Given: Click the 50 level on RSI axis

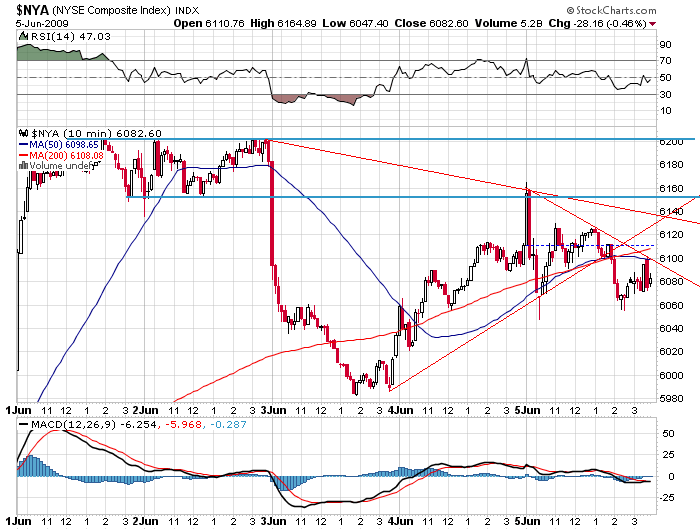Looking at the screenshot, I should click(x=665, y=77).
